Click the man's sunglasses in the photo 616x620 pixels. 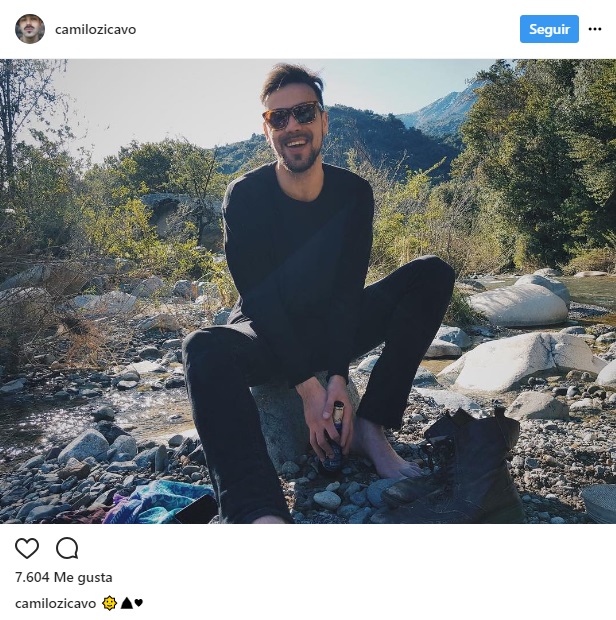[292, 114]
